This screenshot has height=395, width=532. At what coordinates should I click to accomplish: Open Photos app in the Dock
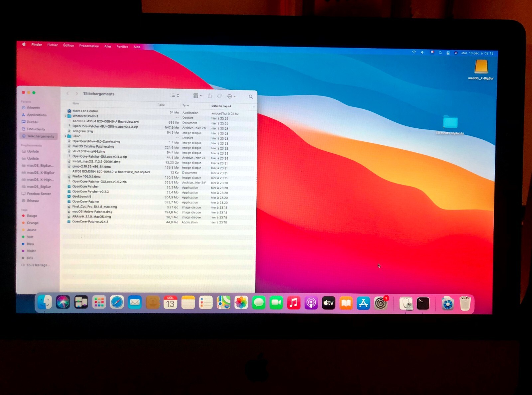241,303
